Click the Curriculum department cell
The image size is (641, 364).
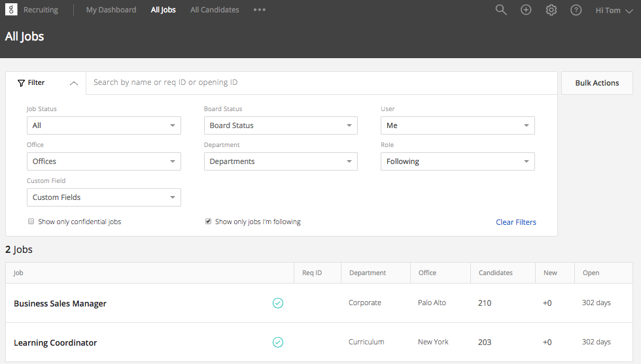tap(366, 342)
